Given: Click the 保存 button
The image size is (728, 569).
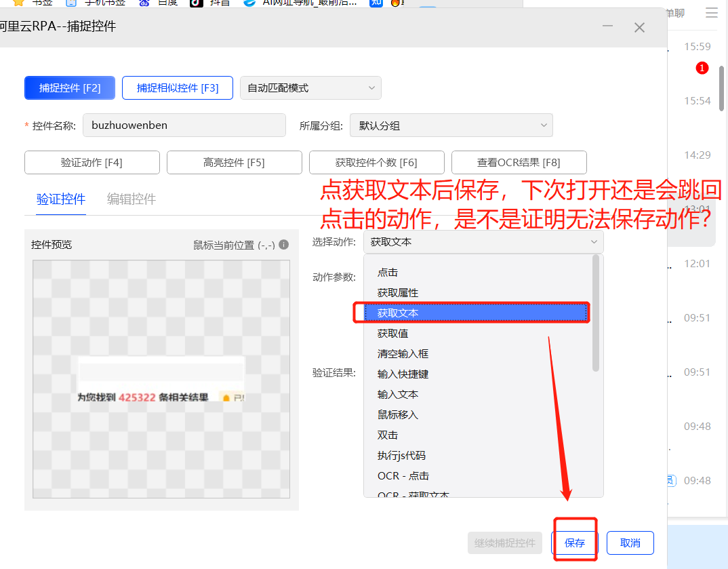Looking at the screenshot, I should coord(574,543).
